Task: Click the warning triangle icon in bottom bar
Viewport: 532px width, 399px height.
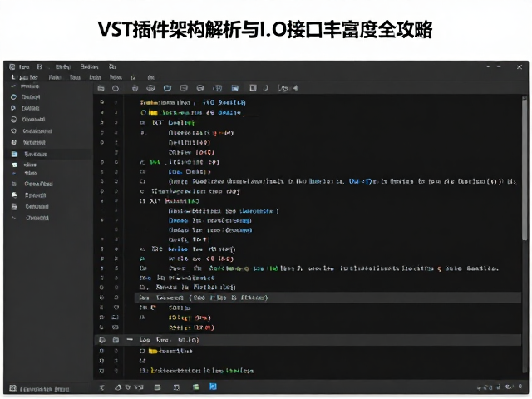Action: tap(118, 387)
